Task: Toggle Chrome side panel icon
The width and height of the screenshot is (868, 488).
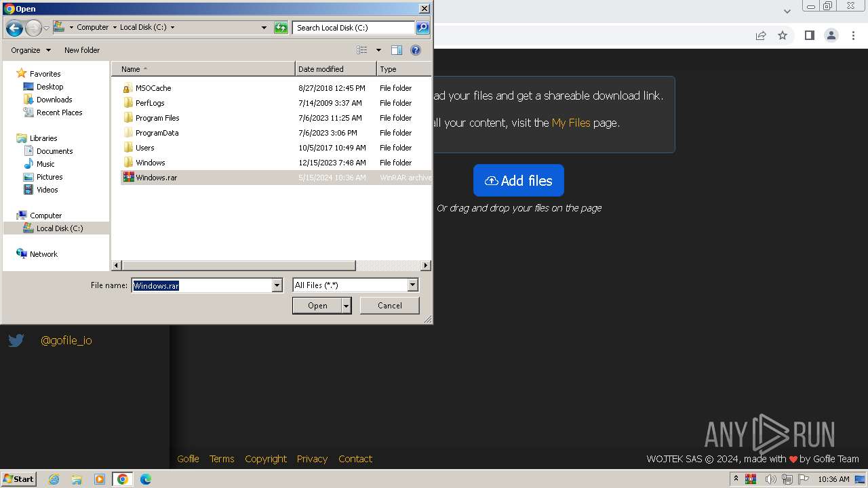Action: tap(809, 35)
